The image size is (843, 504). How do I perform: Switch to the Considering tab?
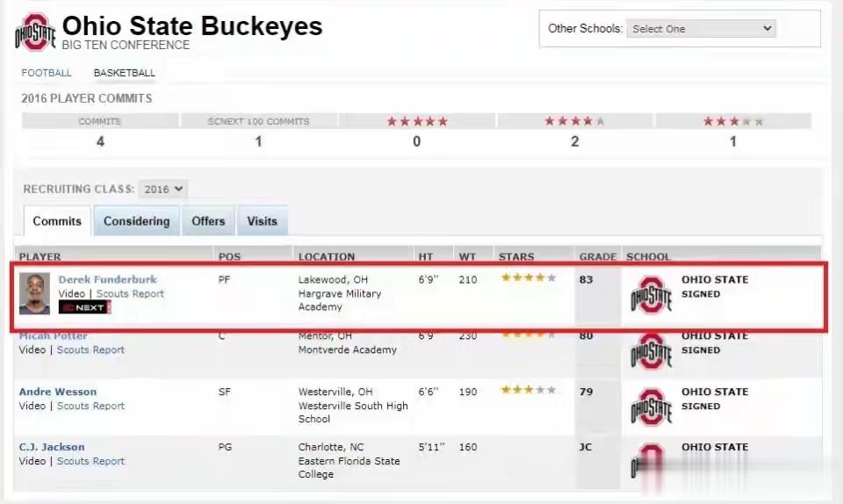[x=137, y=221]
